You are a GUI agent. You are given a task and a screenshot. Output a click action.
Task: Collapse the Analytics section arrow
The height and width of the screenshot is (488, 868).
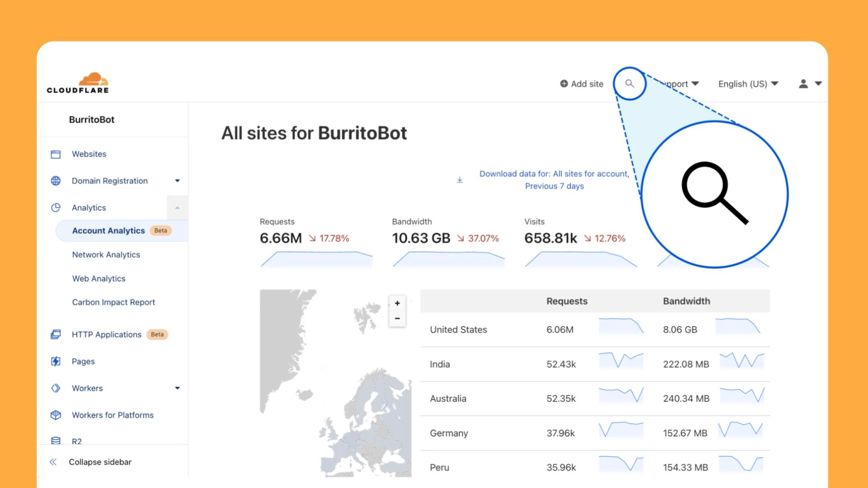[177, 208]
